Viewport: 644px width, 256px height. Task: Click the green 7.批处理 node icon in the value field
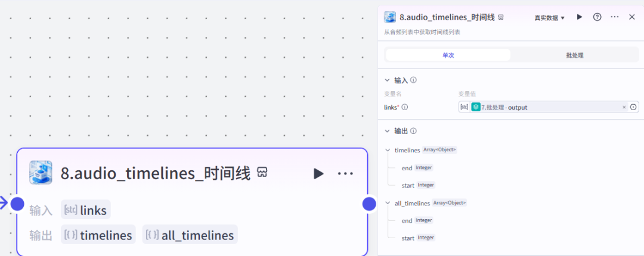476,107
